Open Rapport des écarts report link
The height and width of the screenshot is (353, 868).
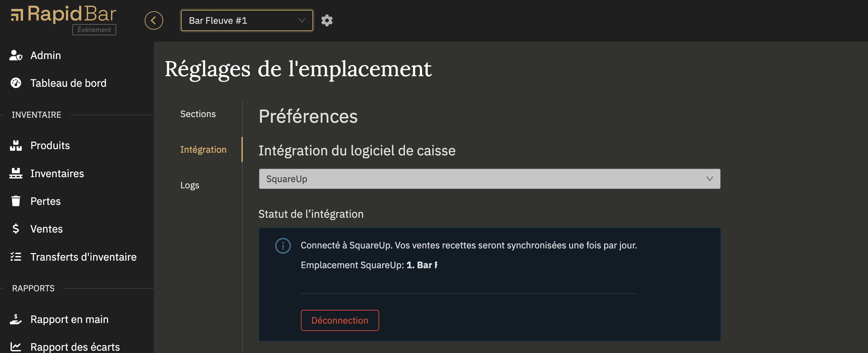[75, 347]
